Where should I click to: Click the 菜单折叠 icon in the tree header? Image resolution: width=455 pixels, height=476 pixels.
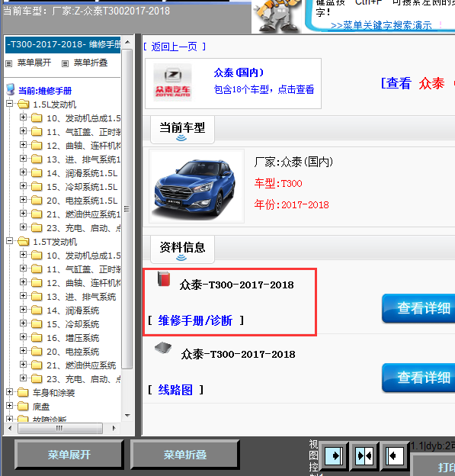point(65,63)
